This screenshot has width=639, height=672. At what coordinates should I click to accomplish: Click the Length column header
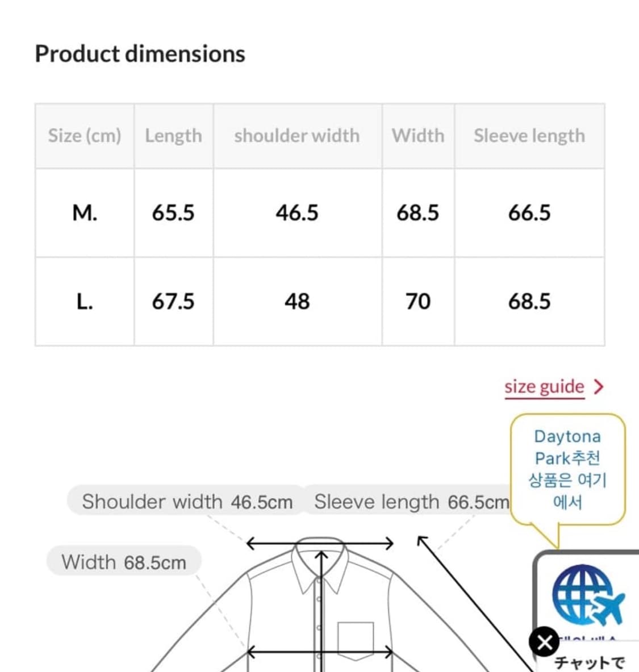173,136
